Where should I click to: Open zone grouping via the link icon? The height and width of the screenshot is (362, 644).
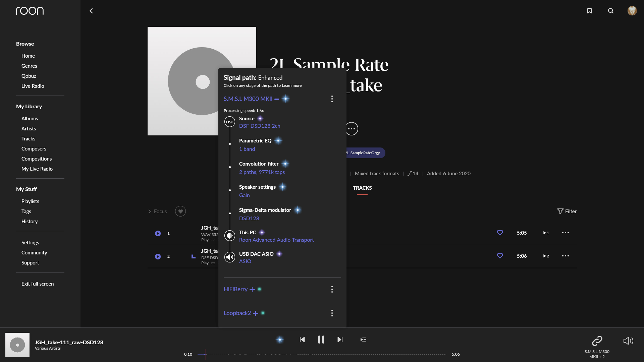click(597, 341)
